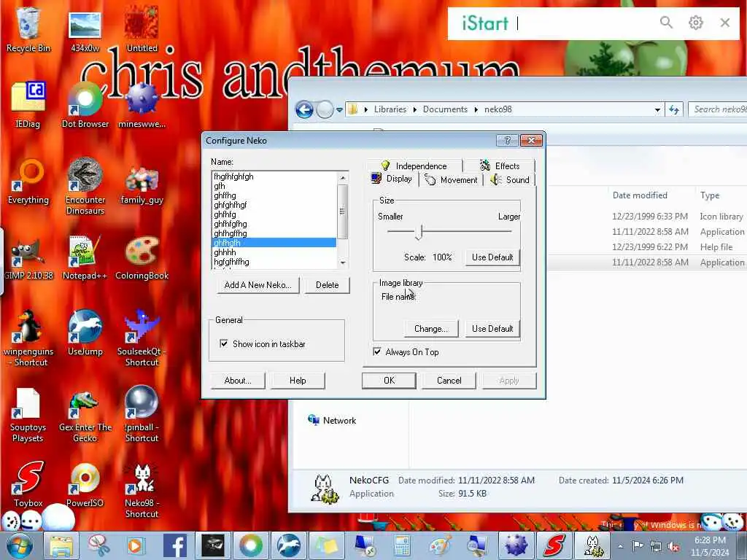Open the family_guy desktop icon
Screen dimensions: 747x560
(x=142, y=186)
